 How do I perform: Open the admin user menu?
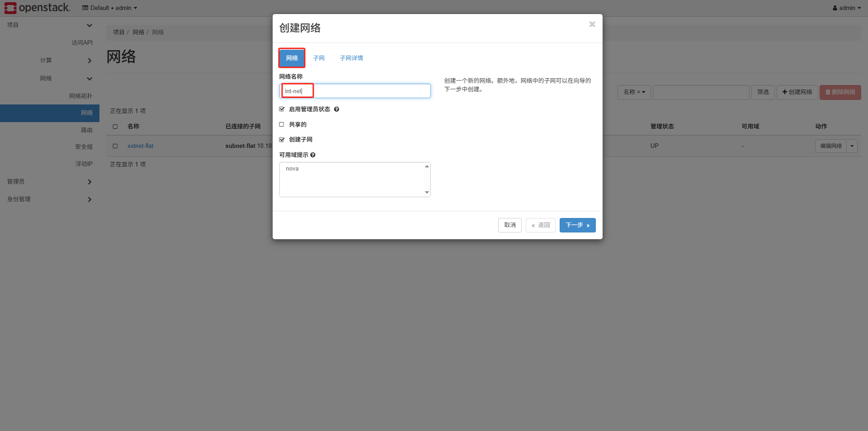point(847,8)
